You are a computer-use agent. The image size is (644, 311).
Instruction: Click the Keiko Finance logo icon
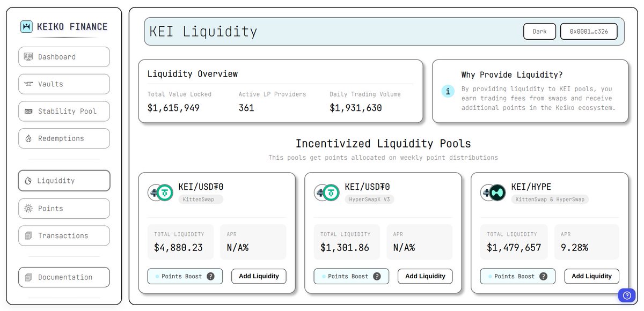[x=27, y=26]
